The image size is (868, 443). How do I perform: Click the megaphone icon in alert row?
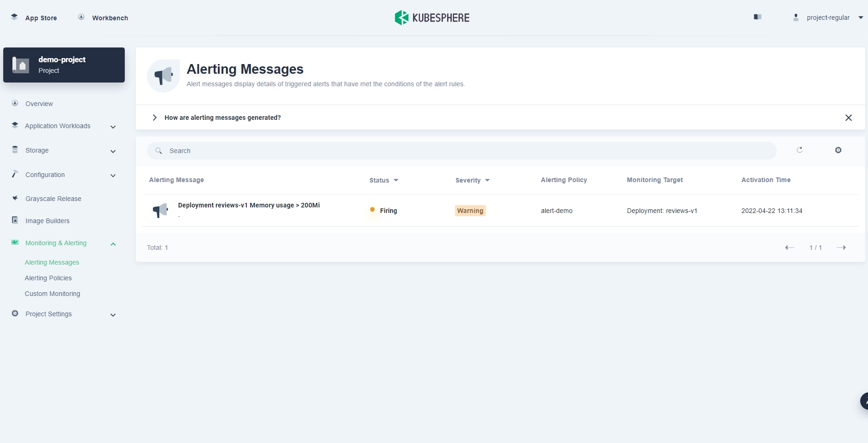[x=160, y=211]
